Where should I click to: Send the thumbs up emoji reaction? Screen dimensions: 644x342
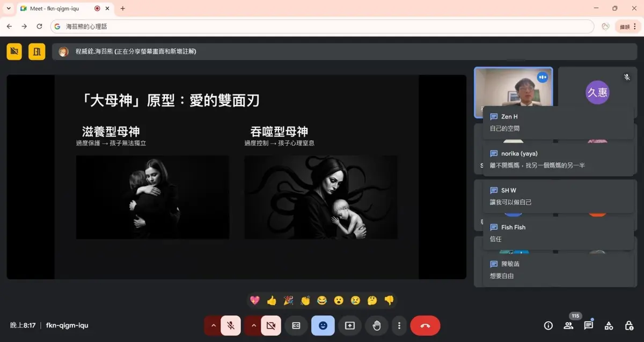click(x=272, y=301)
